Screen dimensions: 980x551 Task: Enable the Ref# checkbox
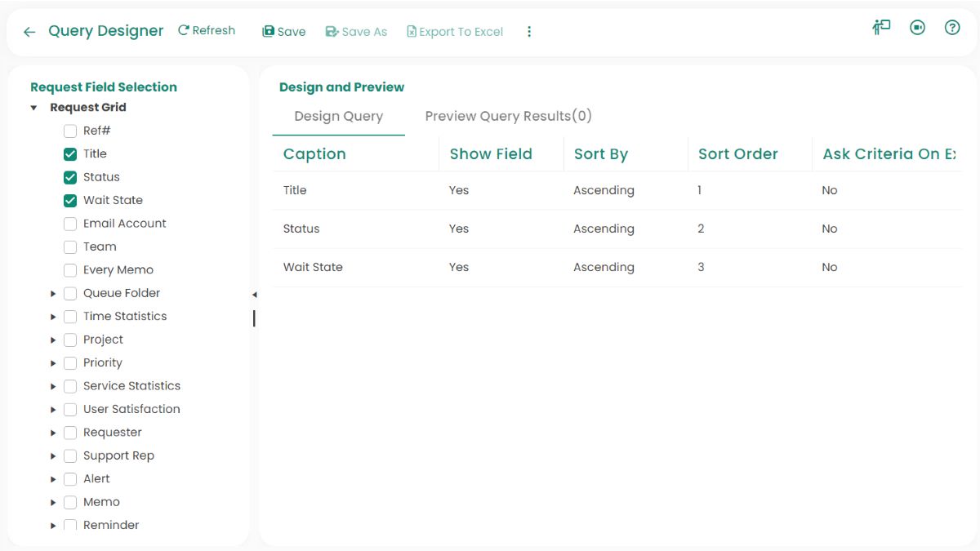[70, 131]
